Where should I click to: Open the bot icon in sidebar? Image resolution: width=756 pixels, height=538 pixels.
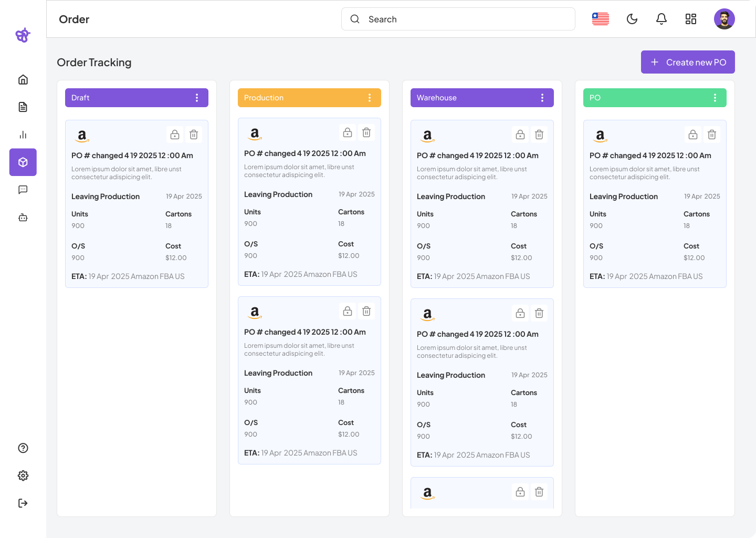23,218
